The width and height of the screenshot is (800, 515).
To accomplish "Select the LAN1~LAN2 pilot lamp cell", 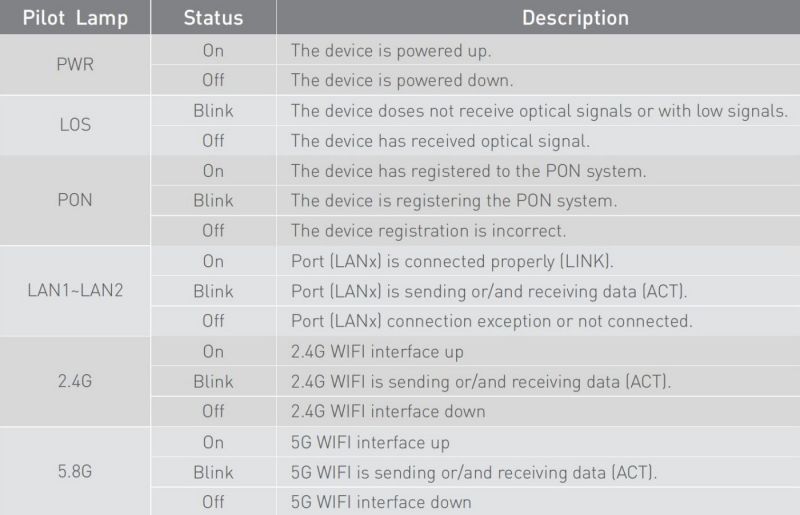I will pos(76,291).
